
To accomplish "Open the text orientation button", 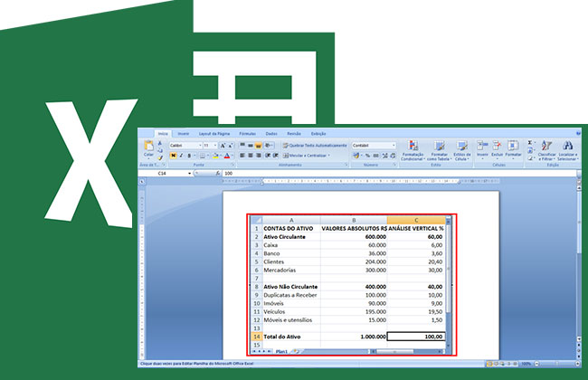I will point(269,145).
